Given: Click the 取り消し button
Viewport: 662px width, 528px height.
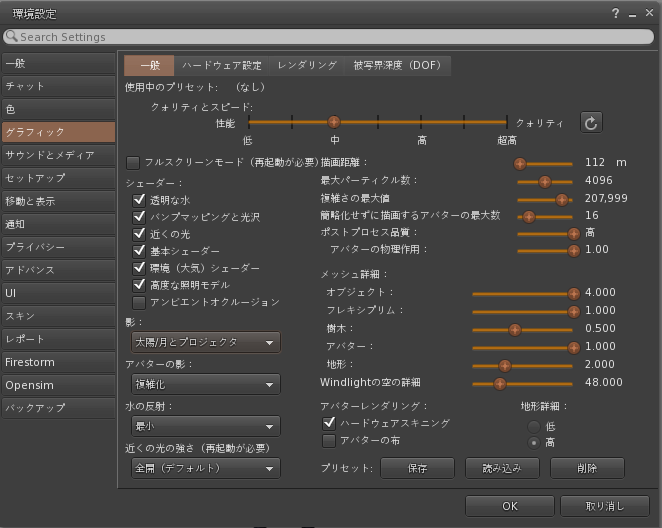Looking at the screenshot, I should click(605, 506).
